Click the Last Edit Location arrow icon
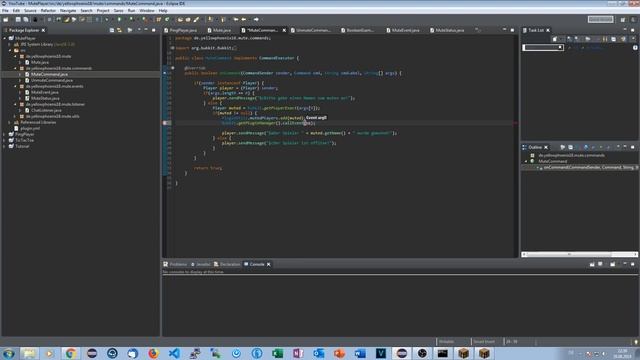This screenshot has width=640, height=360. 236,19
